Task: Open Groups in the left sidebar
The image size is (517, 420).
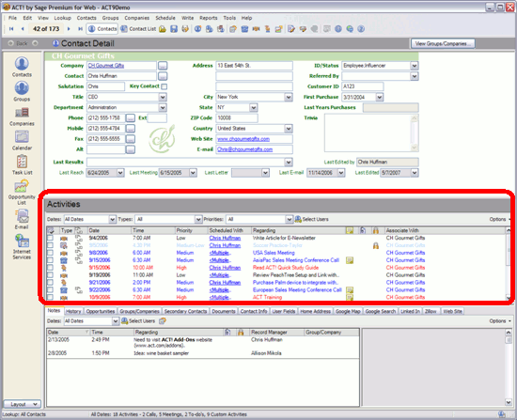Action: point(22,91)
